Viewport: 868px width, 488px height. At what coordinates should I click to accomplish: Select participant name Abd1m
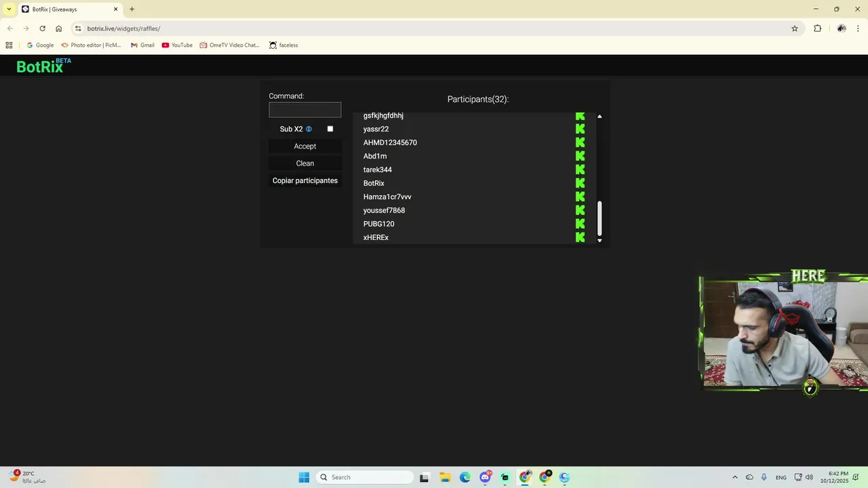pos(375,156)
